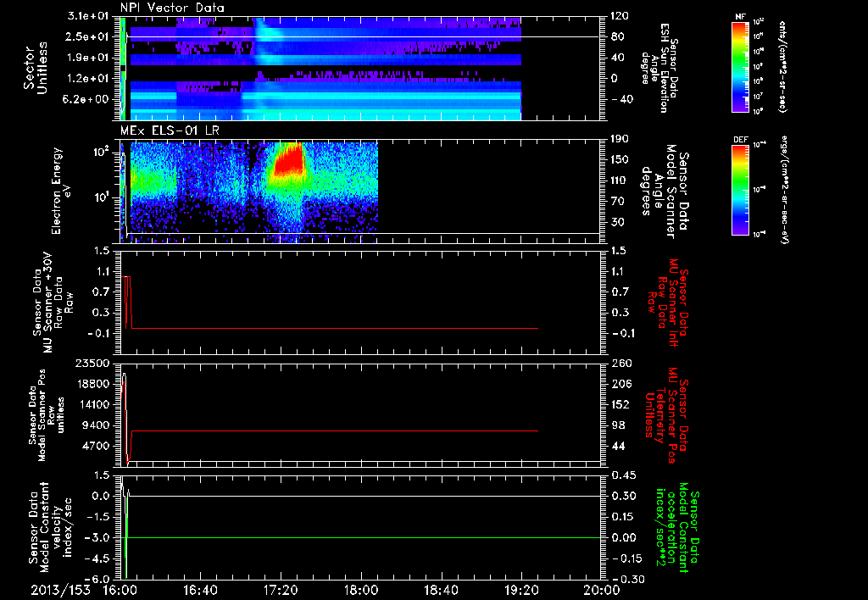Click the NF flux color bar
868x600 pixels.
(x=741, y=66)
